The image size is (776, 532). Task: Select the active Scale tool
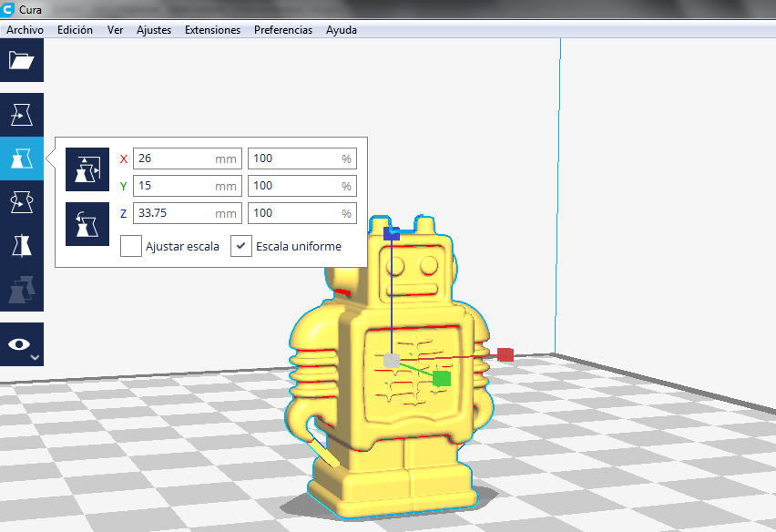21,159
